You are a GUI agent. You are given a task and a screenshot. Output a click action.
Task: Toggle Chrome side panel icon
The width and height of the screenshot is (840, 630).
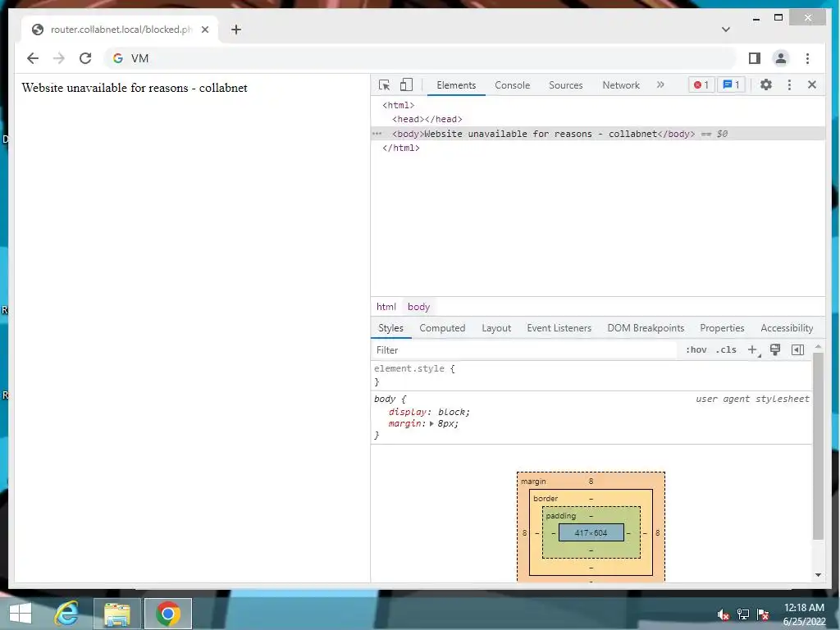pyautogui.click(x=755, y=58)
